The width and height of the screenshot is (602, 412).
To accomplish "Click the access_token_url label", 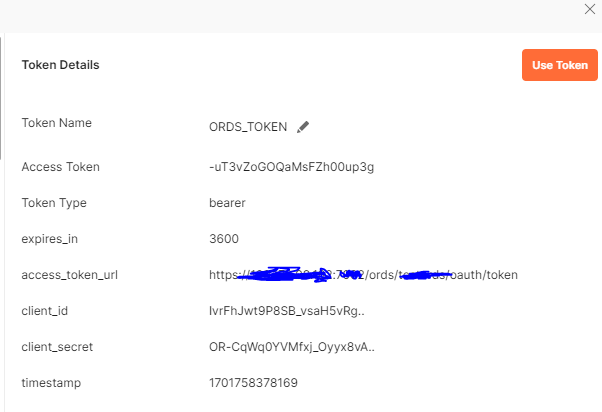I will pyautogui.click(x=69, y=275).
